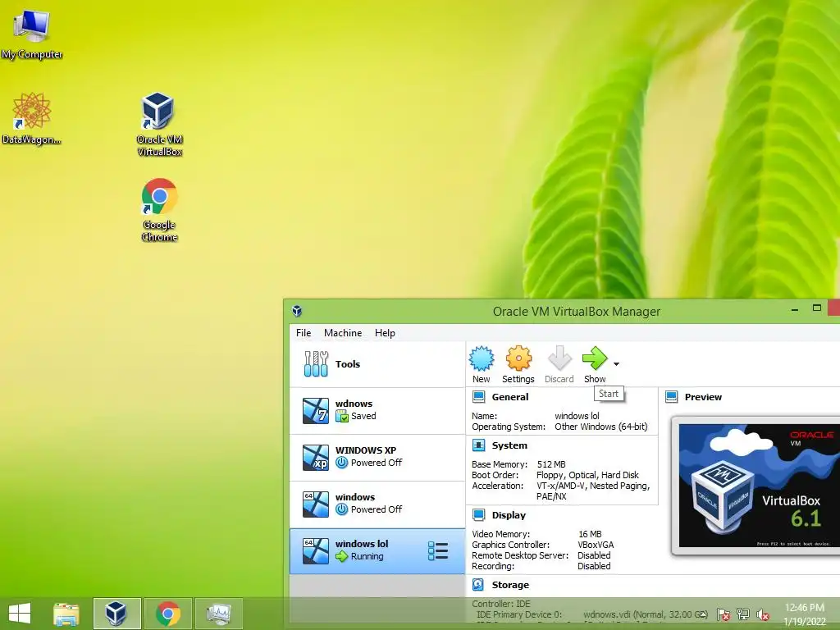Click the Task Manager taskbar icon
This screenshot has height=630, width=840.
[219, 614]
